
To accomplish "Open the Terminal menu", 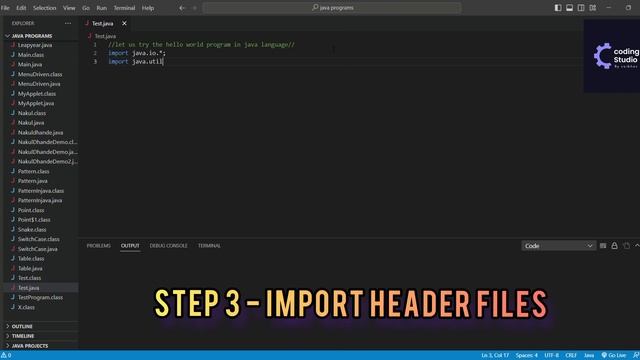I will click(124, 8).
